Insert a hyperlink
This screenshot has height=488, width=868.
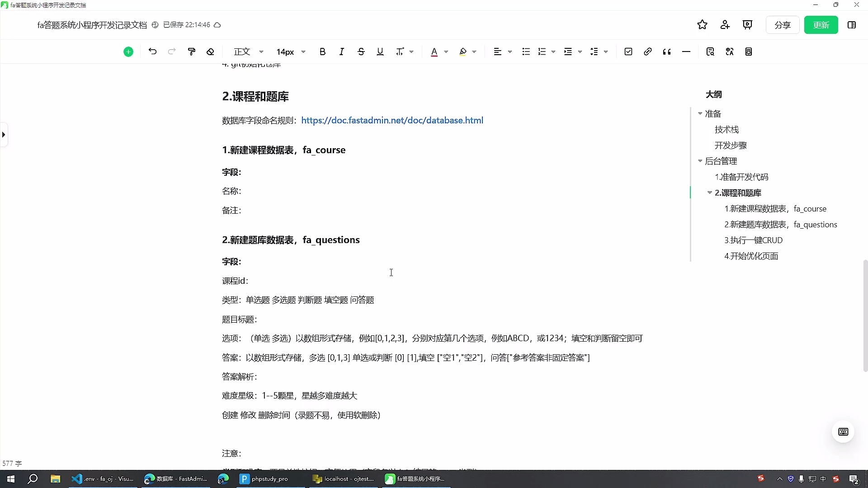pos(648,52)
